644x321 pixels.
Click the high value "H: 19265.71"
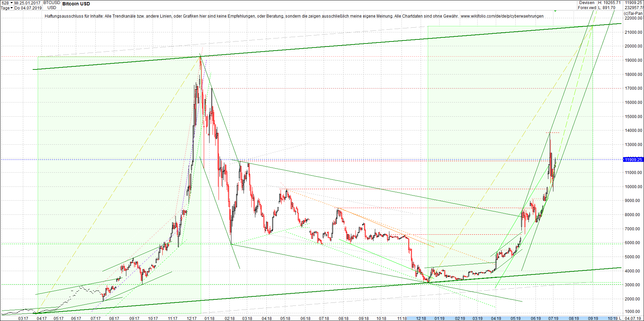point(609,2)
